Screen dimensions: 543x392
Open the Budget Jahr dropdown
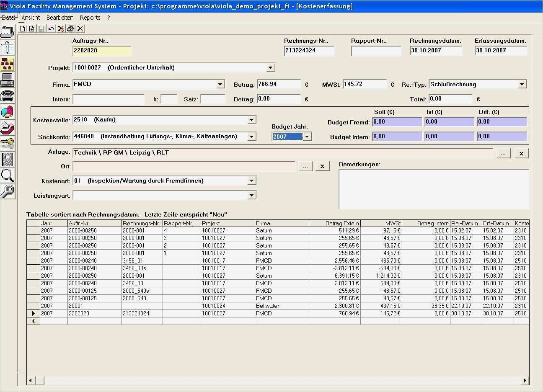[x=307, y=137]
